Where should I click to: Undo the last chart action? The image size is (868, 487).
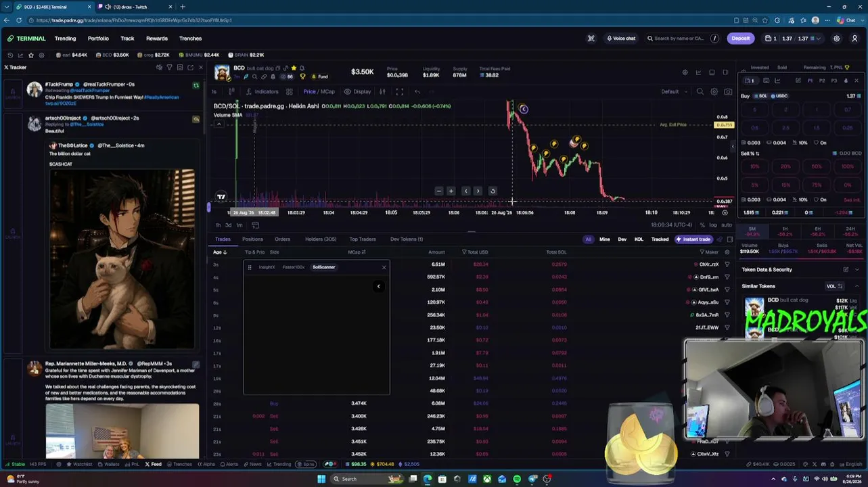tap(417, 91)
